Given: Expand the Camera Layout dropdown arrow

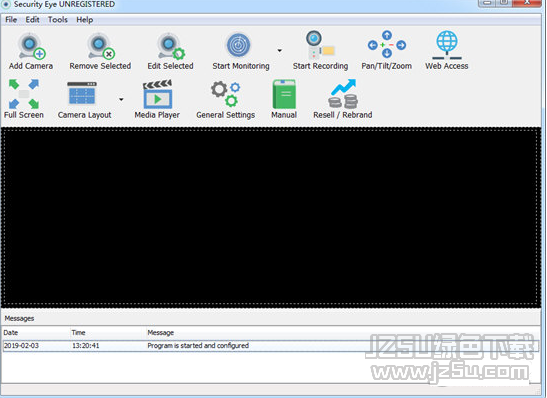Looking at the screenshot, I should tap(121, 99).
